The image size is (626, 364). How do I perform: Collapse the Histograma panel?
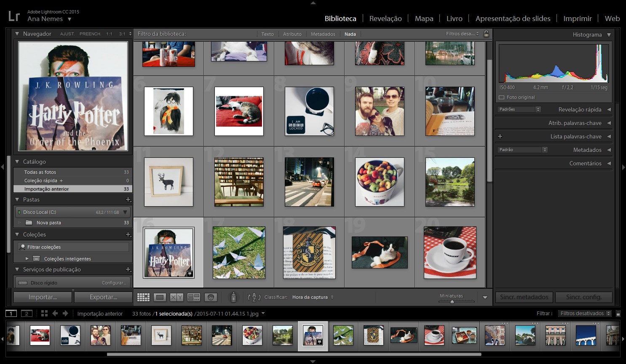pos(609,35)
